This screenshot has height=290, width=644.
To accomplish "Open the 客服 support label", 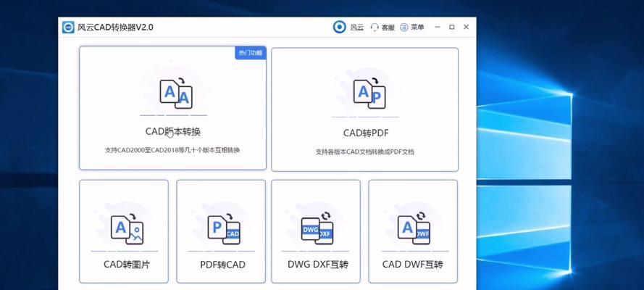I will coord(388,28).
